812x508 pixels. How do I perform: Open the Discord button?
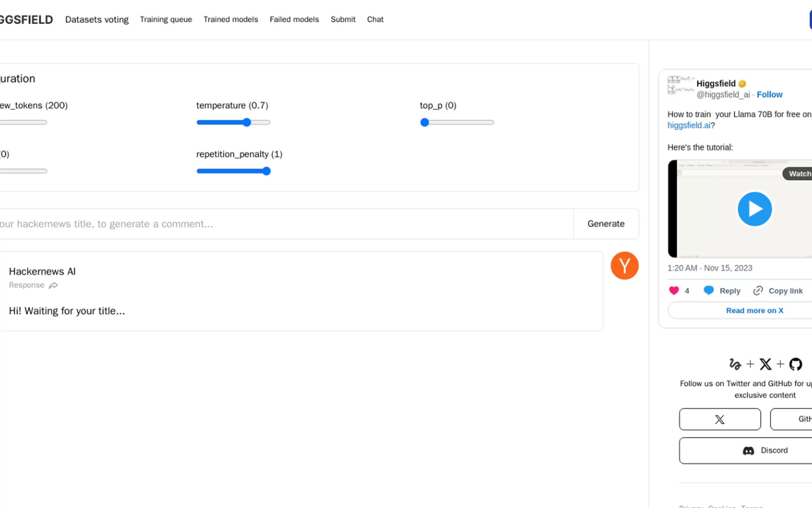click(x=765, y=450)
